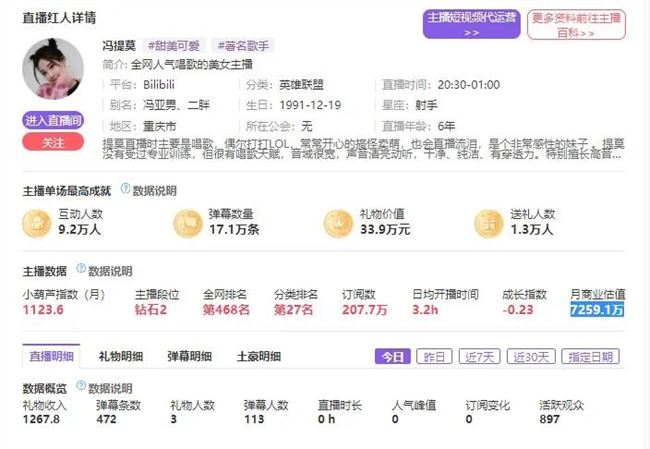Select the 近7天 date range filter
The height and width of the screenshot is (449, 650).
[x=479, y=356]
